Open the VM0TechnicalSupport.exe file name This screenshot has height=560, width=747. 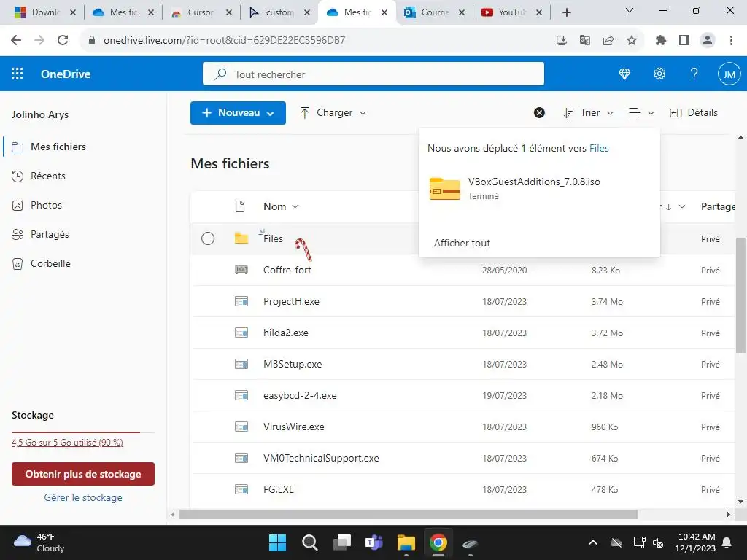click(321, 458)
